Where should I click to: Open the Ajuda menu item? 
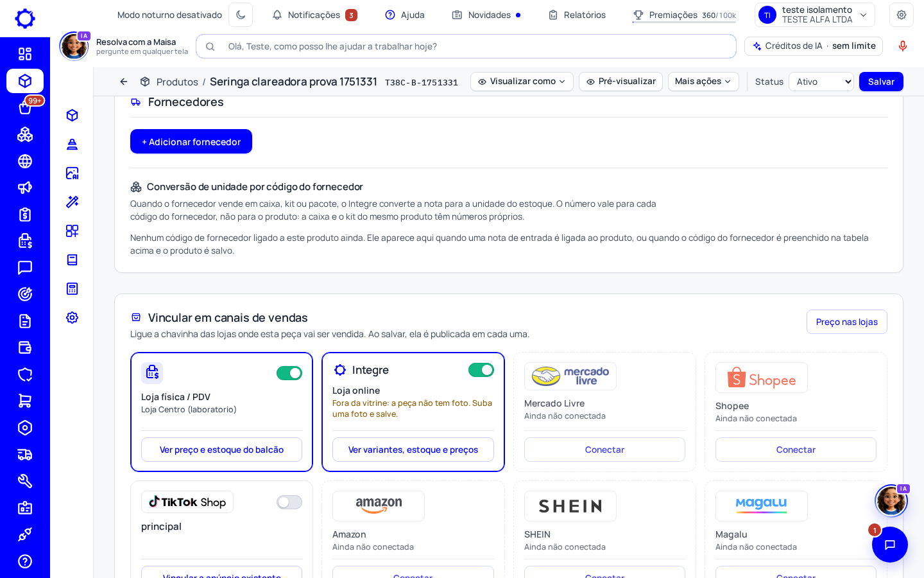405,15
